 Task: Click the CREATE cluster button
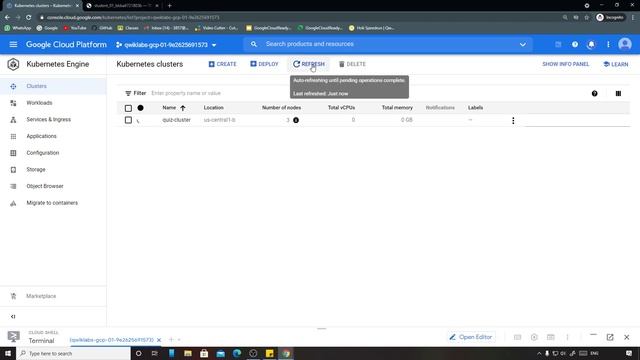pos(222,64)
